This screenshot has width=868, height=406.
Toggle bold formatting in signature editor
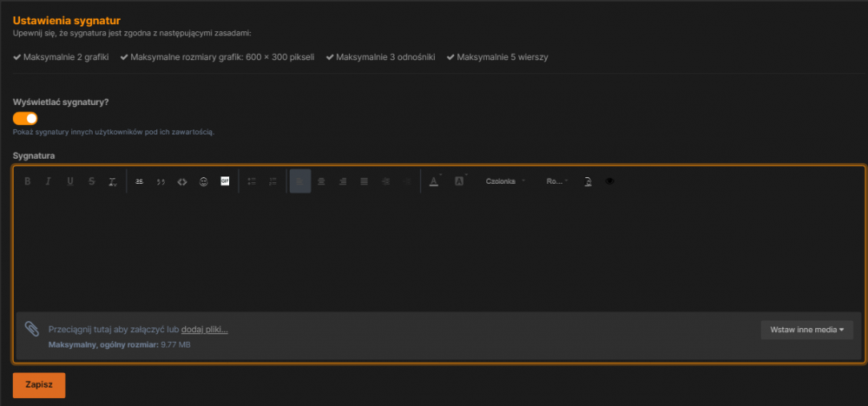point(27,181)
